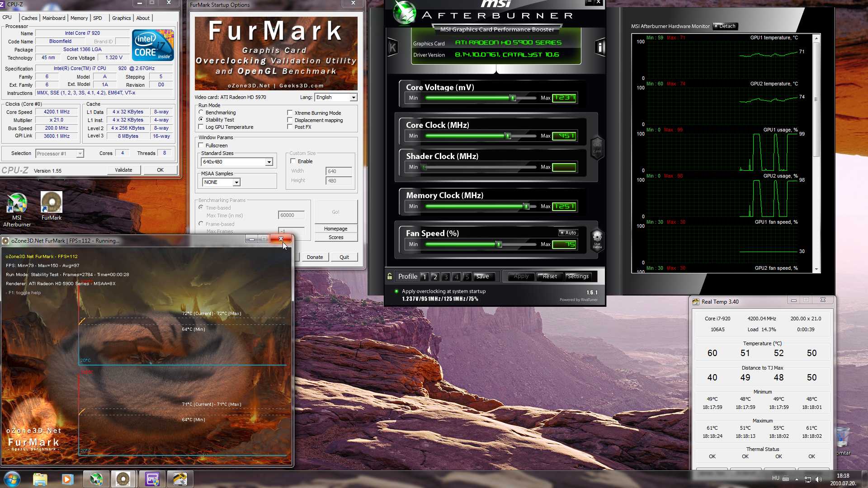The image size is (868, 488).
Task: Select Afterburner profile slot 2
Action: 435,277
